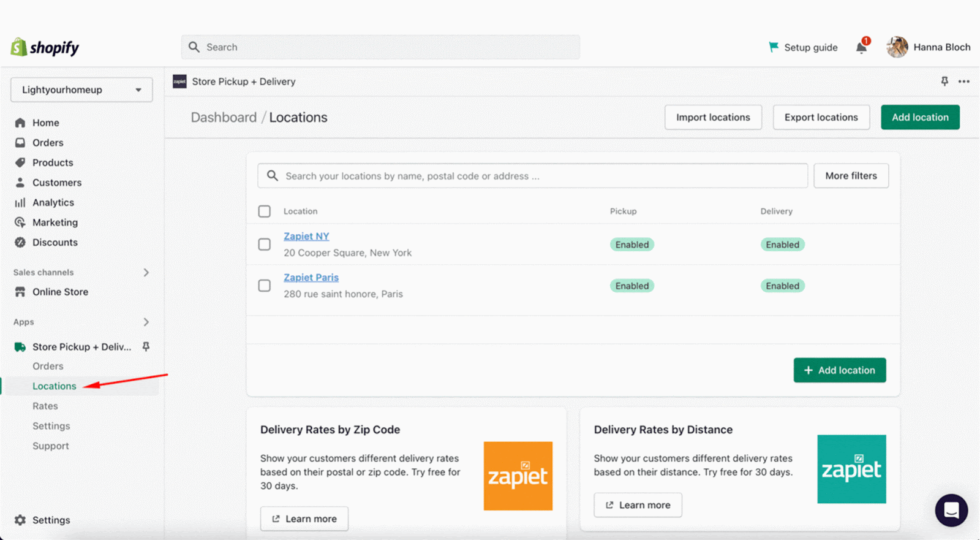Image resolution: width=980 pixels, height=540 pixels.
Task: Check the Zapiet NY row checkbox
Action: click(x=265, y=245)
